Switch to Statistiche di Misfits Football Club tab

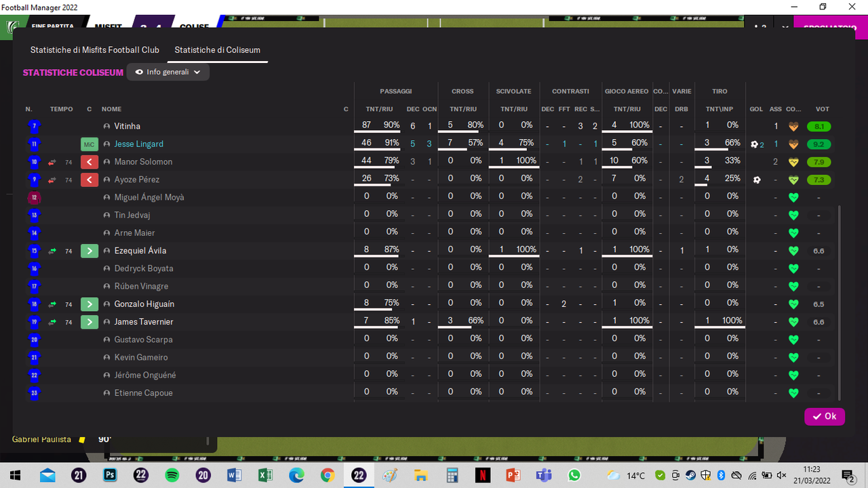click(95, 50)
